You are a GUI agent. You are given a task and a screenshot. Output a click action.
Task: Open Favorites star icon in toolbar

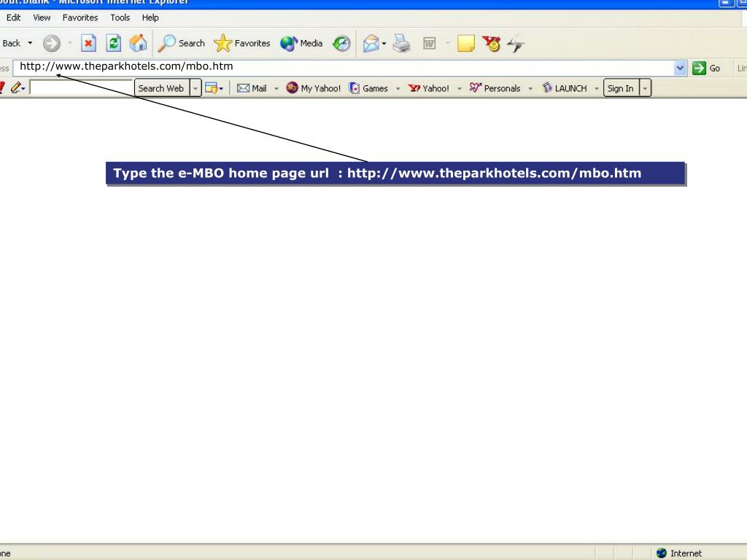[x=222, y=43]
